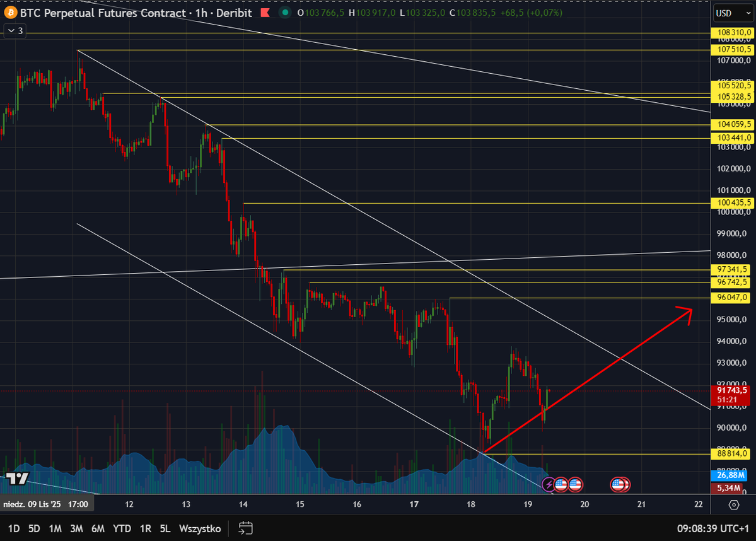
Task: Click the 97 341,5 price label
Action: 731,269
